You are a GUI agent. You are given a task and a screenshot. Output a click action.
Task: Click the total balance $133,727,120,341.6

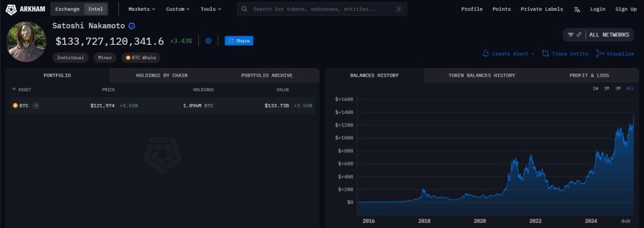[109, 41]
